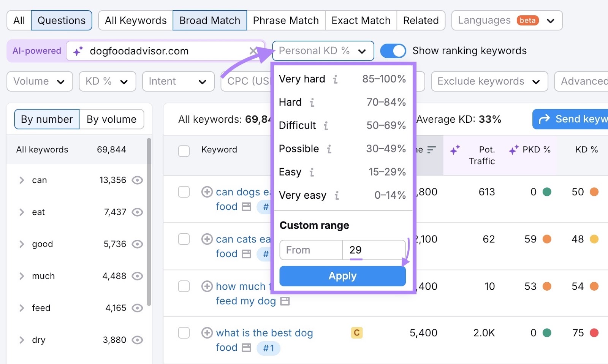This screenshot has height=364, width=608.
Task: Check the 'what is the best dog food' checkbox
Action: [184, 333]
